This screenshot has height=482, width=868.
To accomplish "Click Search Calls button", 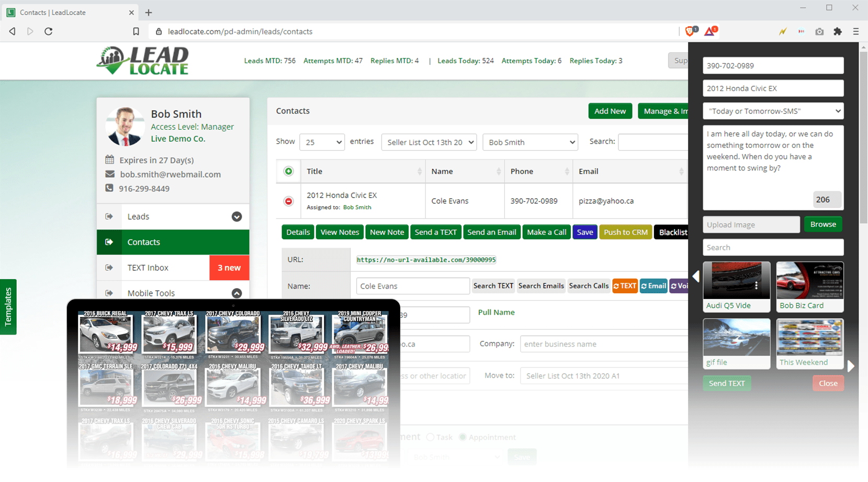I will coord(589,286).
